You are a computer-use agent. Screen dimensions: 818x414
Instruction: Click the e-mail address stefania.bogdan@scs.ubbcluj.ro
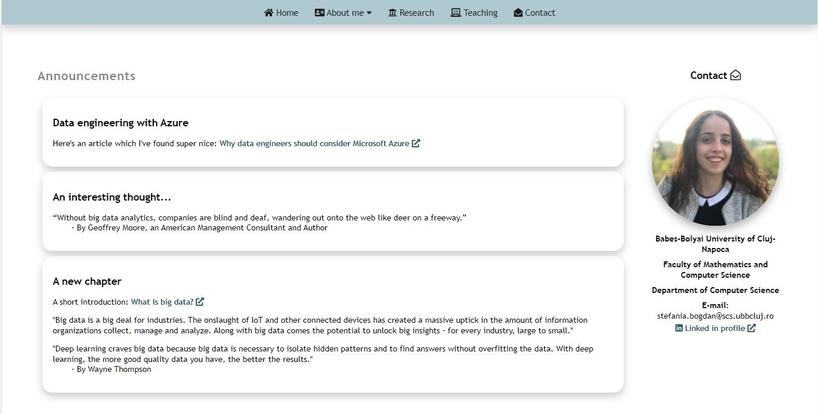(715, 316)
